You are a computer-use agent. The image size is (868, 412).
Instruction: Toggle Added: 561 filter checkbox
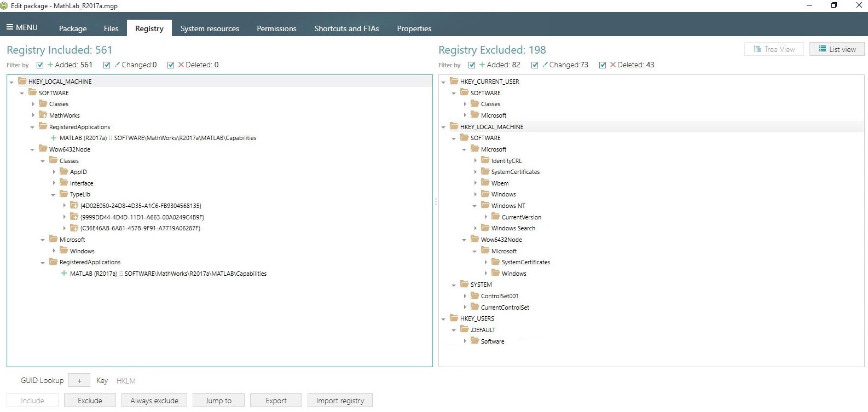tap(40, 65)
